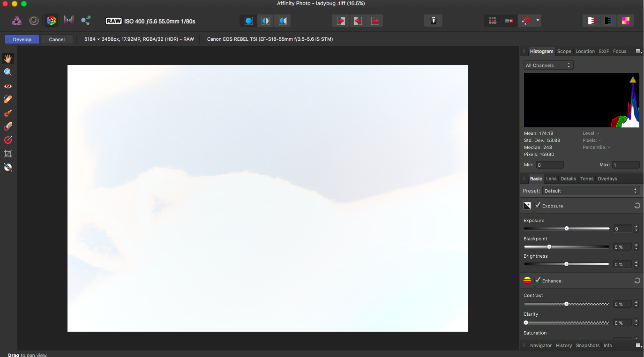Toggle the grid display icon
Image resolution: width=644 pixels, height=357 pixels.
[x=492, y=21]
